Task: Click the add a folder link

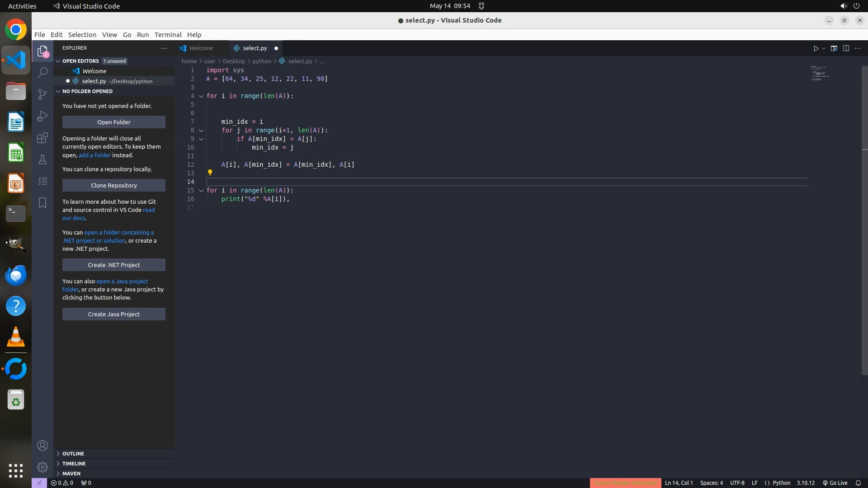Action: [x=94, y=155]
